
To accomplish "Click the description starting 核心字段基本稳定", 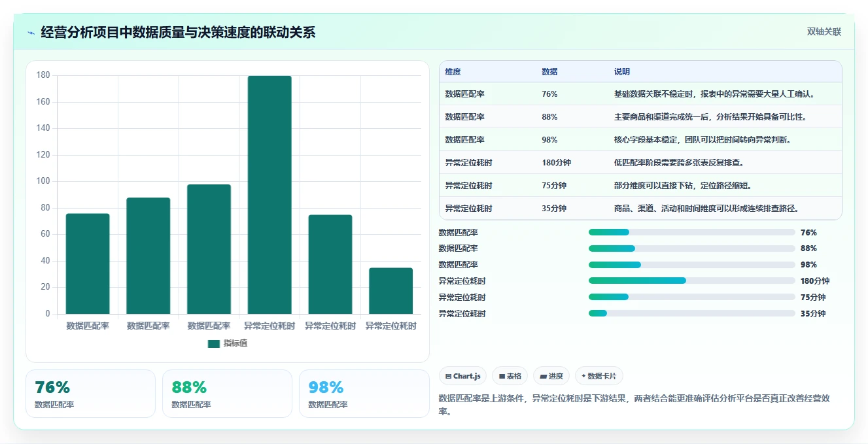I will click(704, 140).
